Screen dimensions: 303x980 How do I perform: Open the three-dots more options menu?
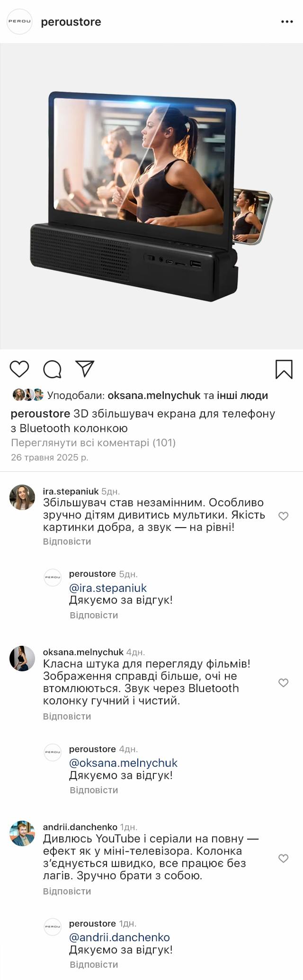click(x=287, y=22)
